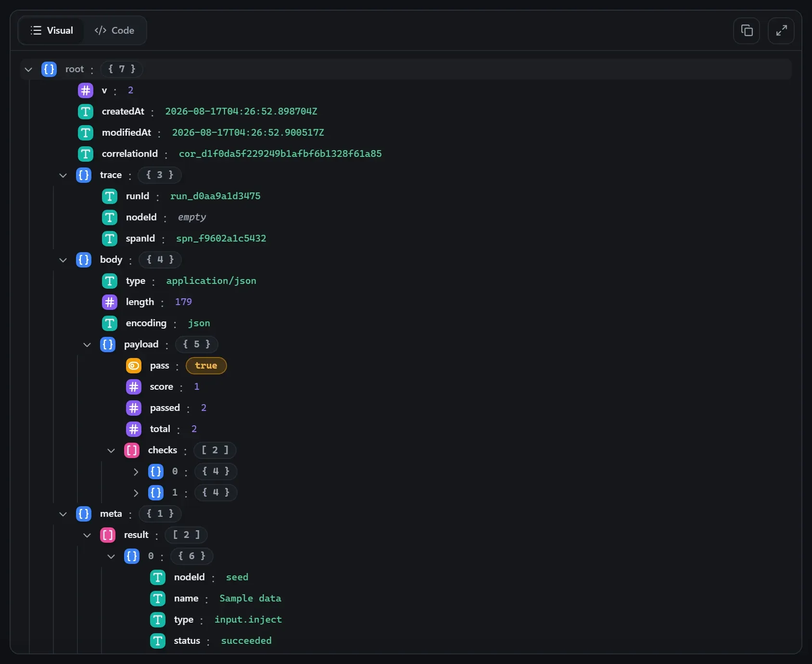Screen dimensions: 812x664
Task: Expand checks item 1 chevron
Action: click(136, 493)
